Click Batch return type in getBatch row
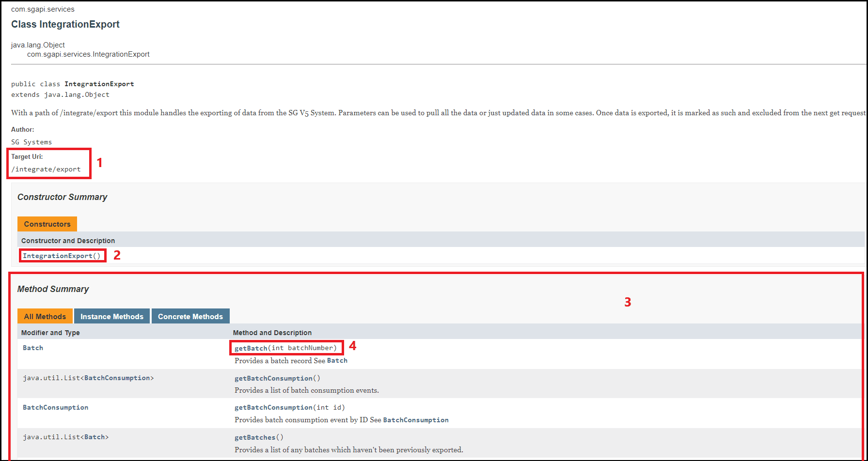Image resolution: width=868 pixels, height=461 pixels. (33, 348)
